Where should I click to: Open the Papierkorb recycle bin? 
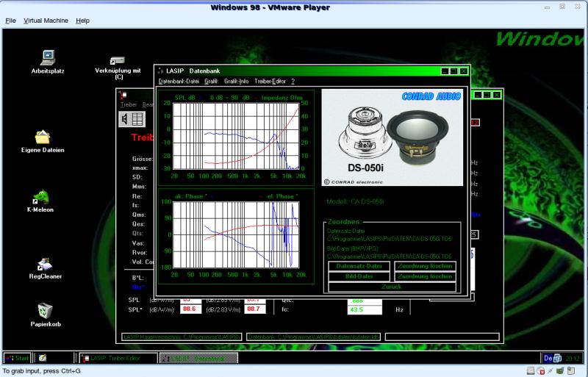coord(45,311)
